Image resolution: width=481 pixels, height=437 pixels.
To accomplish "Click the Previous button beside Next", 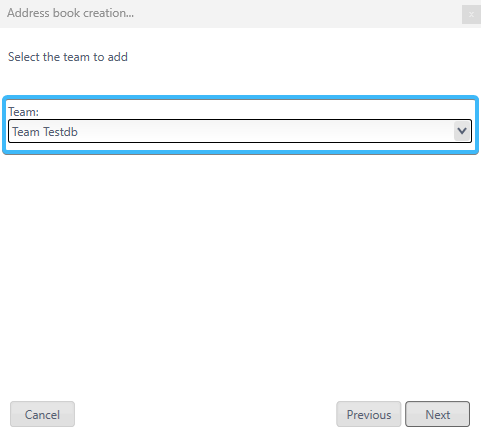I will click(369, 414).
